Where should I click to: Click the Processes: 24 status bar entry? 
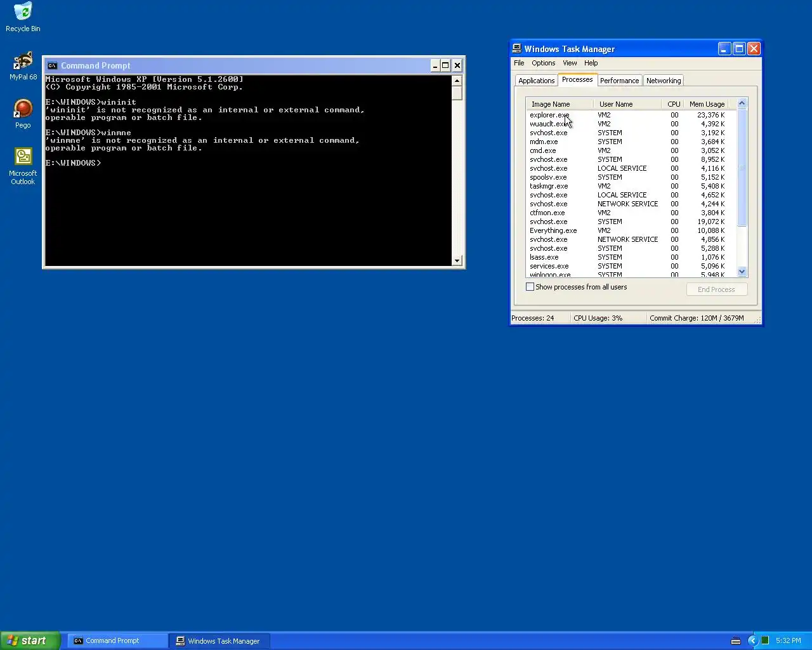[539, 318]
